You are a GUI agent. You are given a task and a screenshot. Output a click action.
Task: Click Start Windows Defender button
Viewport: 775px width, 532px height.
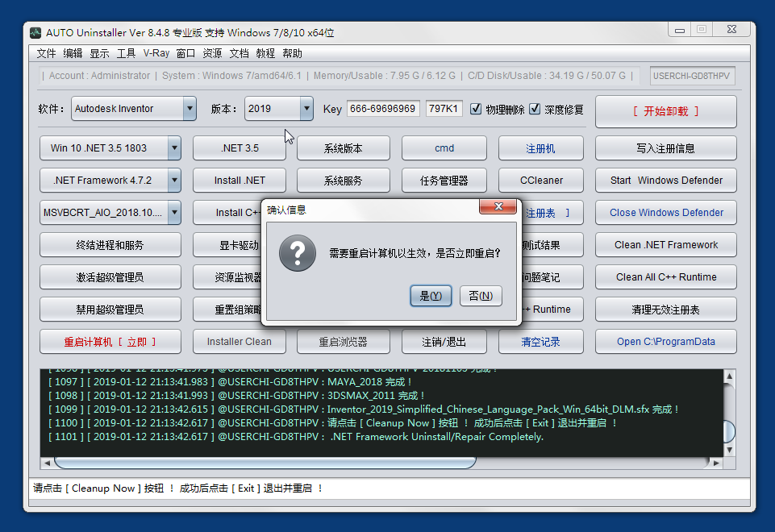666,181
